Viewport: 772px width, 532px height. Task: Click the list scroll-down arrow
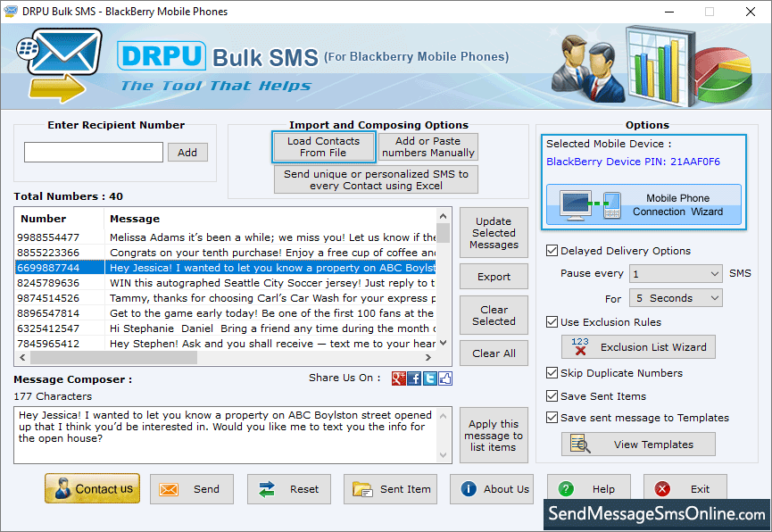click(444, 343)
